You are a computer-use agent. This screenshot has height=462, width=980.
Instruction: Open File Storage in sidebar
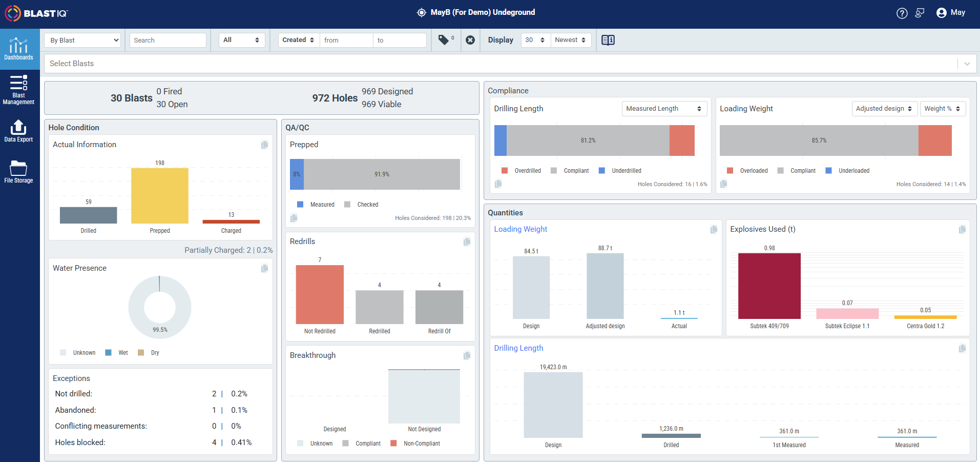(18, 172)
